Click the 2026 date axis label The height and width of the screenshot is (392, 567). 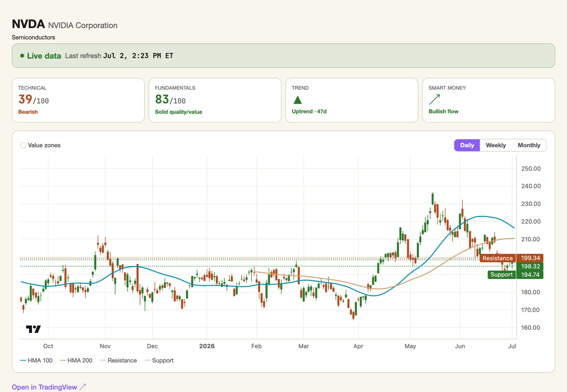[207, 346]
